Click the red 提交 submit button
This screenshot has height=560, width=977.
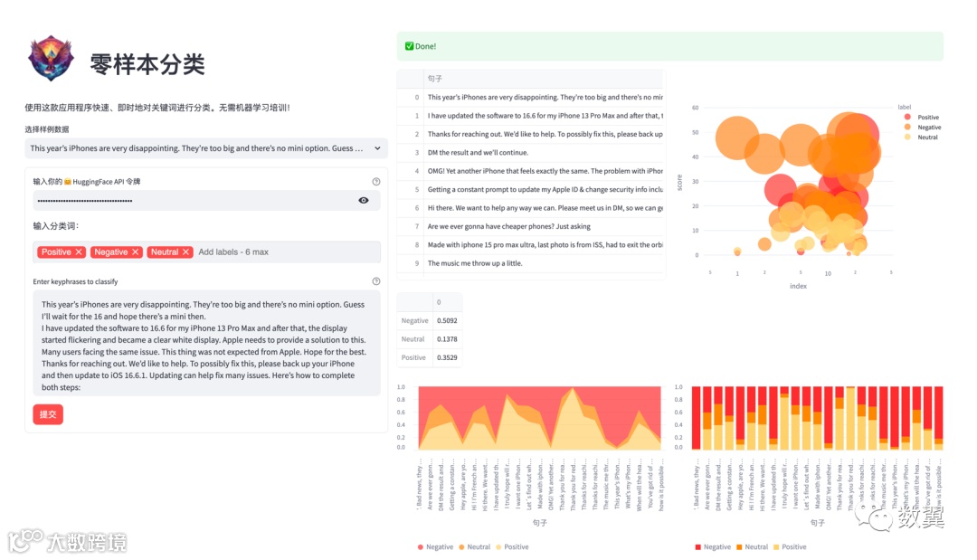(x=48, y=414)
